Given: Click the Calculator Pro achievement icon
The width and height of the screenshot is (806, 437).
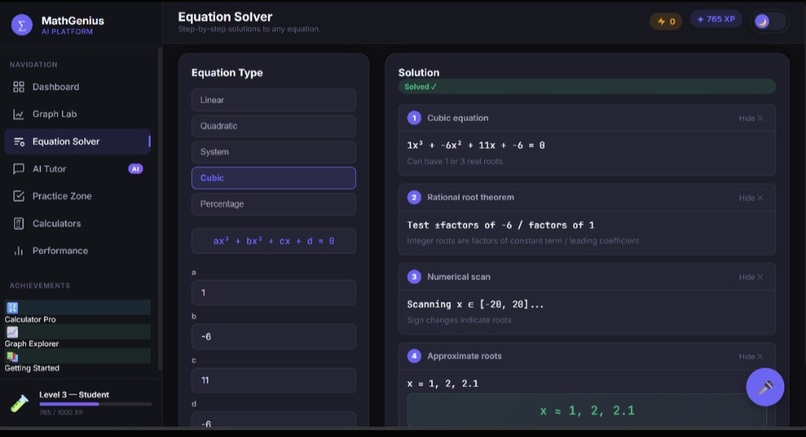Looking at the screenshot, I should click(12, 307).
